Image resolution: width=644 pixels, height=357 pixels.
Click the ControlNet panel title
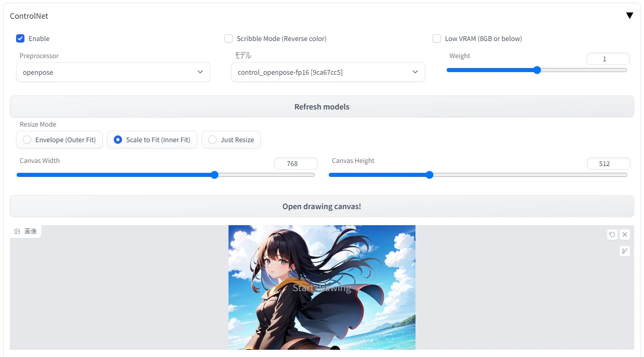(x=29, y=16)
